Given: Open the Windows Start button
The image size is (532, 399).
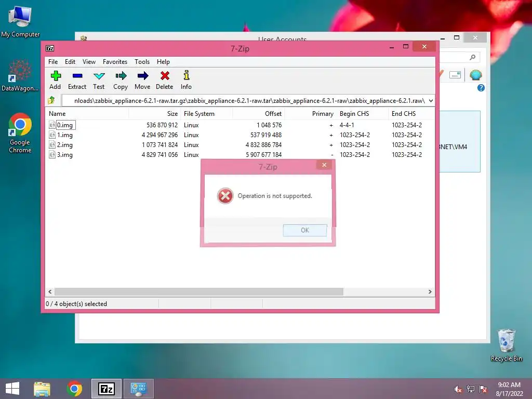Looking at the screenshot, I should coord(12,389).
